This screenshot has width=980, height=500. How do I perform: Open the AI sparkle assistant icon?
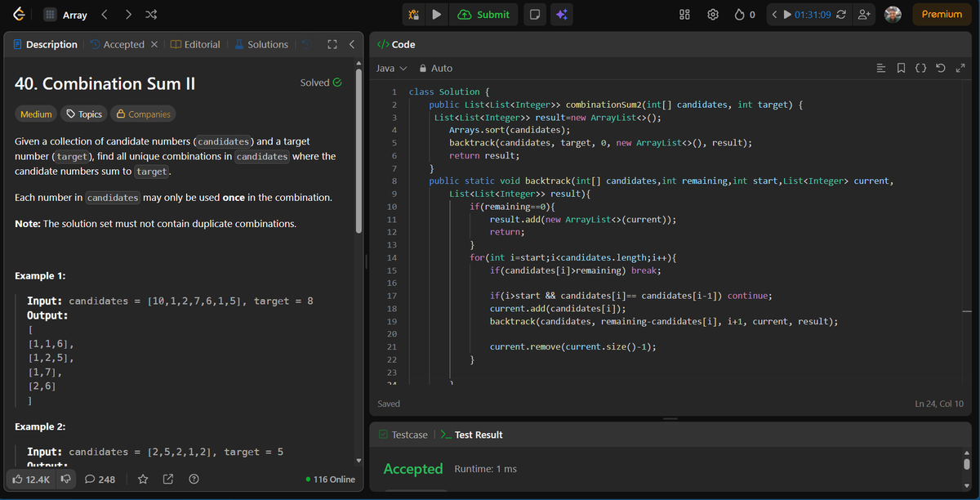[x=561, y=15]
